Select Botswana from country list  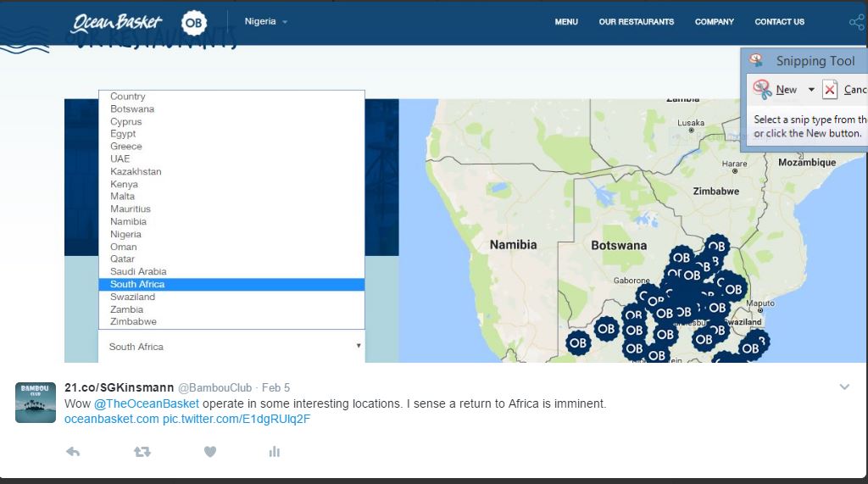231,109
